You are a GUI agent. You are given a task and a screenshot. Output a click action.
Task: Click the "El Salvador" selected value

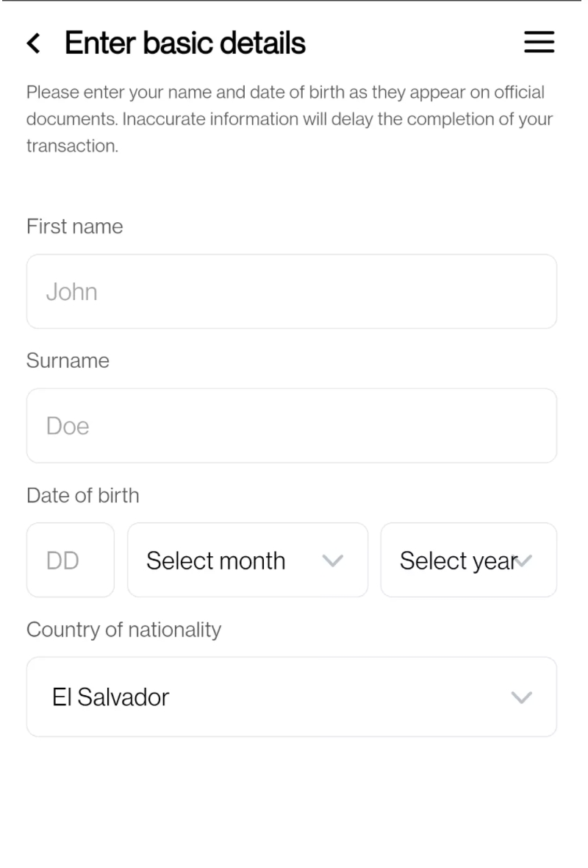110,697
